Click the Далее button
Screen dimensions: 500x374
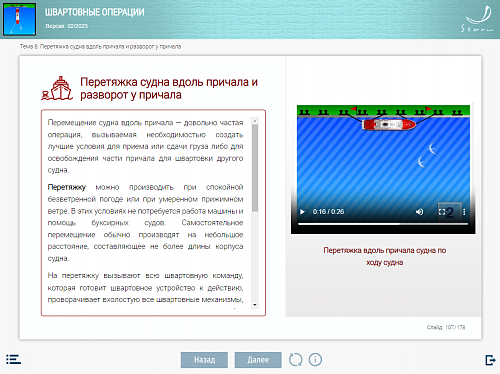[x=258, y=360]
